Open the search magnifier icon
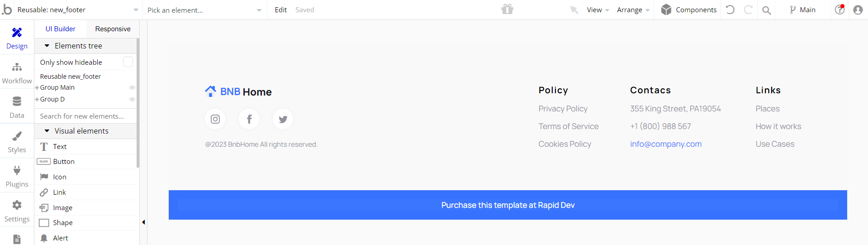This screenshot has height=245, width=868. point(766,10)
